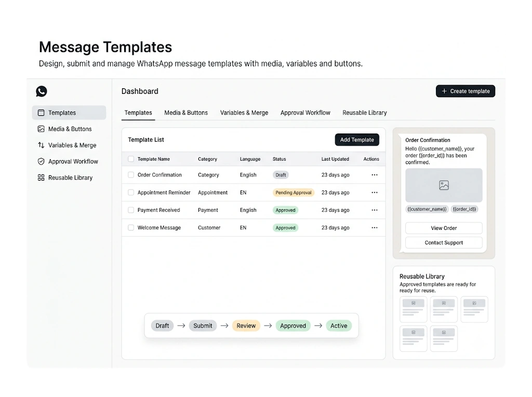Click the Last Updated column header

click(x=335, y=159)
